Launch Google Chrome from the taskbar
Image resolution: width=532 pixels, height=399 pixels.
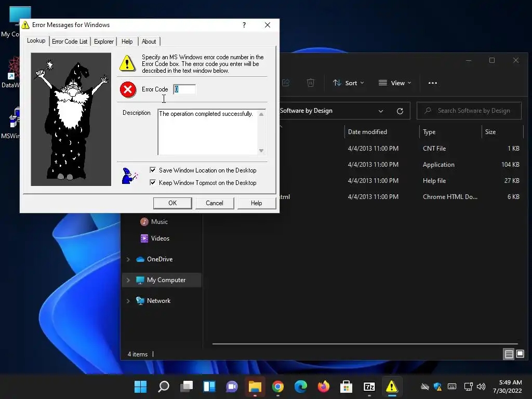pyautogui.click(x=278, y=387)
